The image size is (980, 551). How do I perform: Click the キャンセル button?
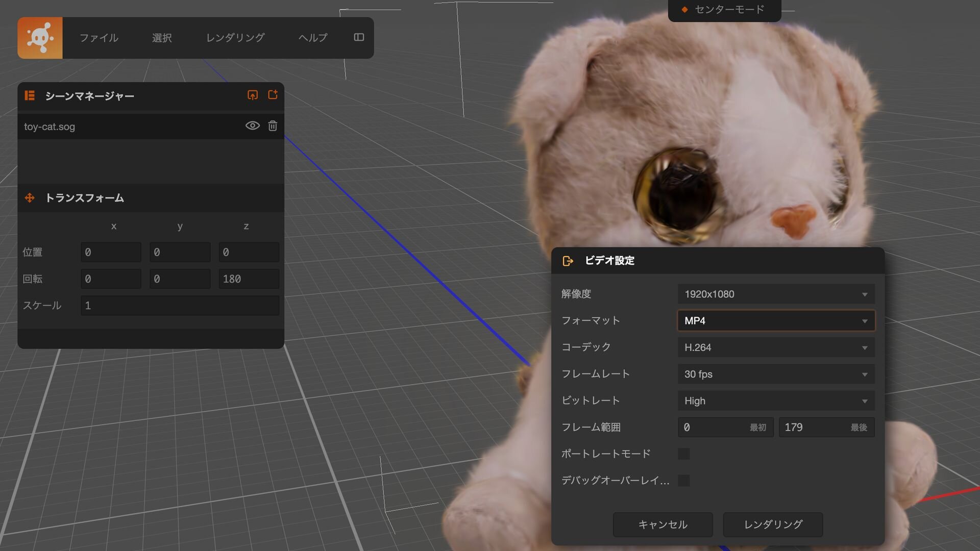[663, 524]
